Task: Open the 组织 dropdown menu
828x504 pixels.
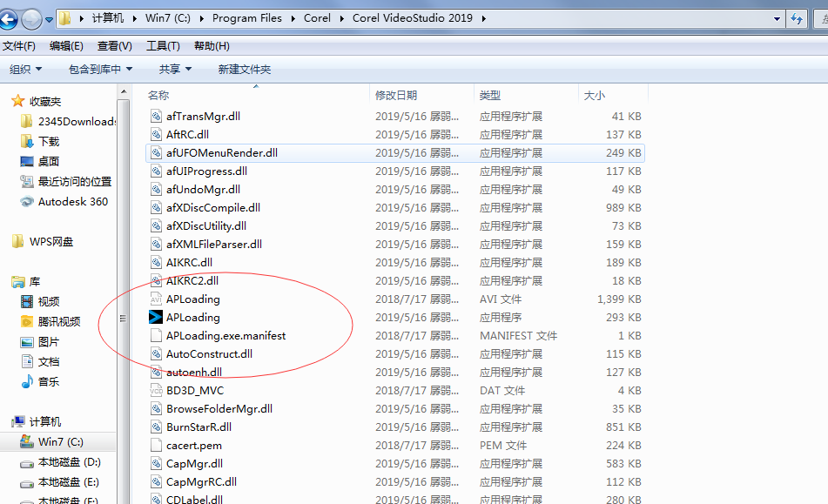Action: (x=24, y=69)
